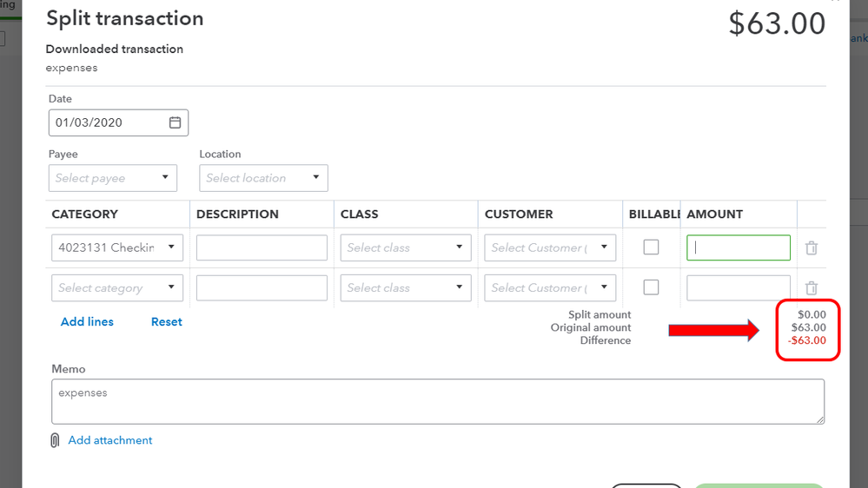Viewport: 868px width, 488px height.
Task: Click the paperclip attachment icon
Action: point(55,440)
